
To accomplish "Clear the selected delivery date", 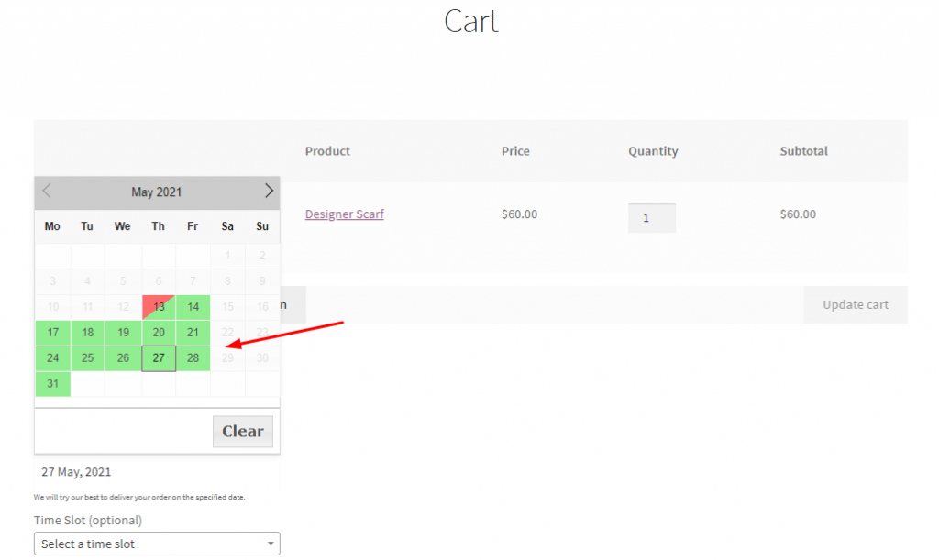I will pos(242,432).
